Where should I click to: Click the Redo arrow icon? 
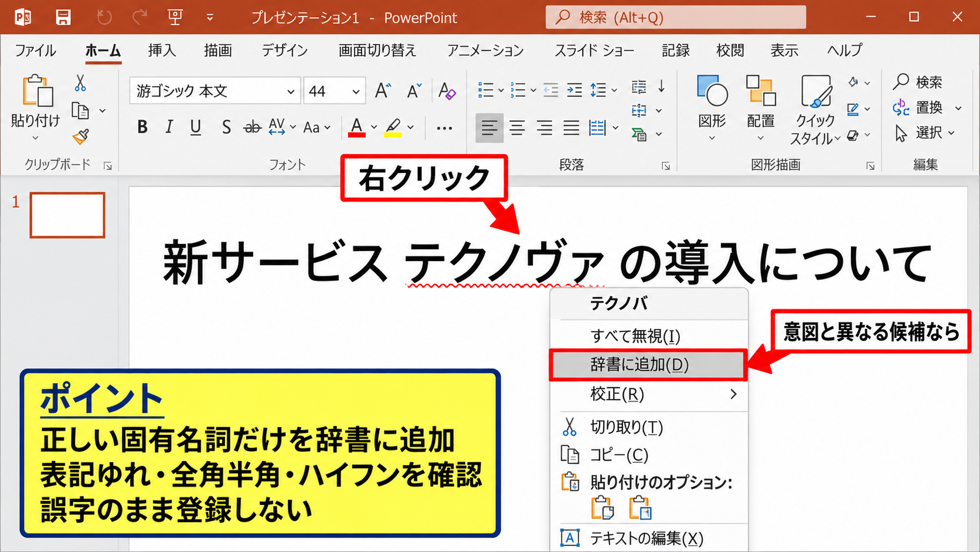139,18
